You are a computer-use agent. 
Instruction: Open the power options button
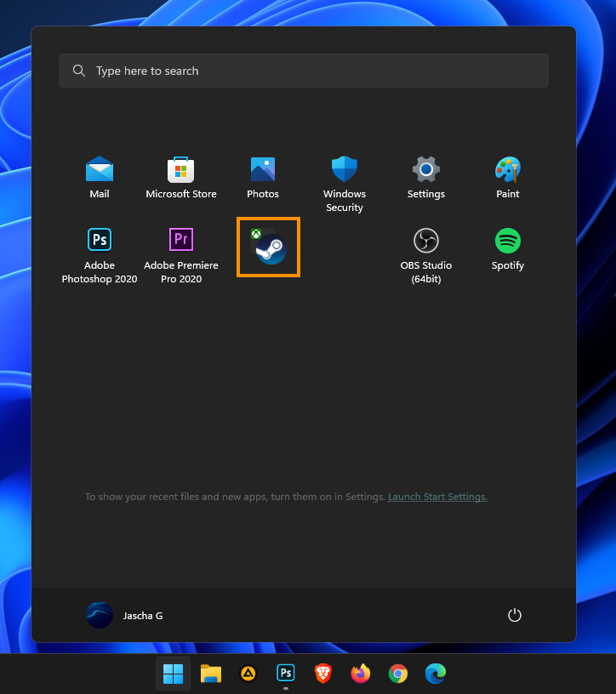[514, 615]
